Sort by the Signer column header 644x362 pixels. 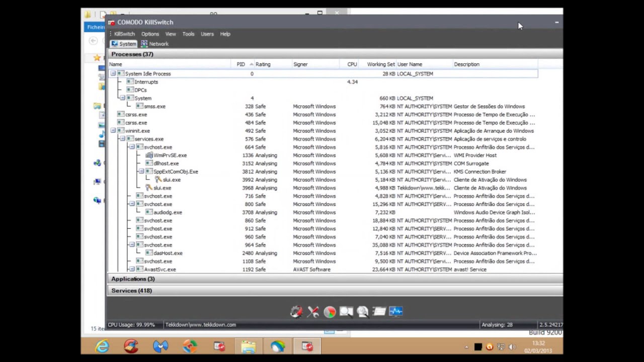(315, 64)
